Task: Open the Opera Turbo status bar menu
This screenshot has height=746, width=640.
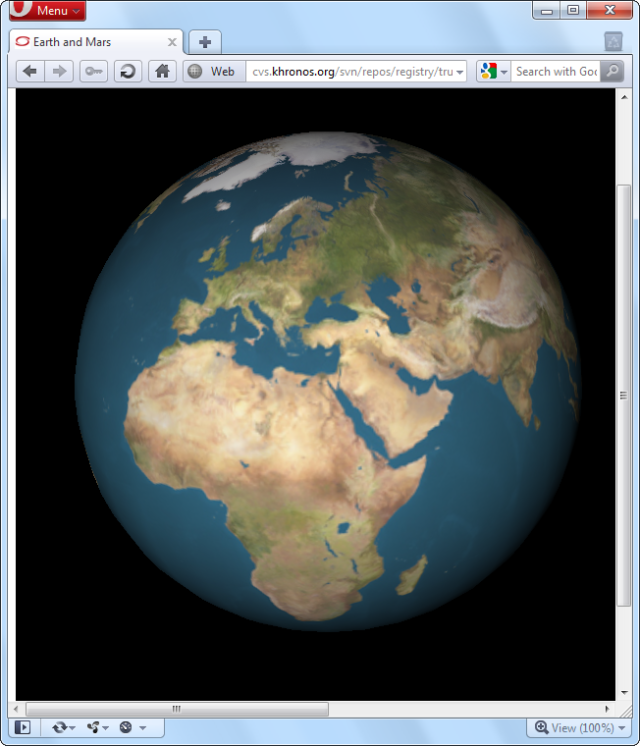Action: pos(131,727)
